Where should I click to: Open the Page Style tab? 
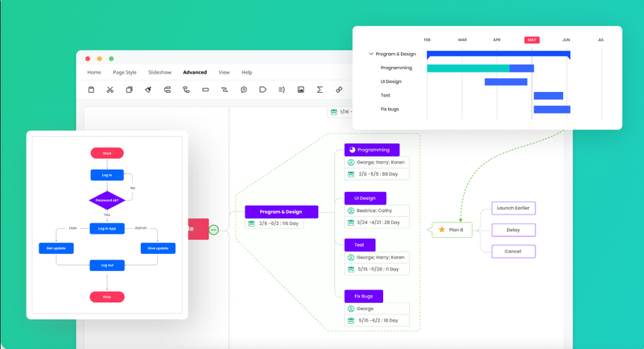click(125, 73)
